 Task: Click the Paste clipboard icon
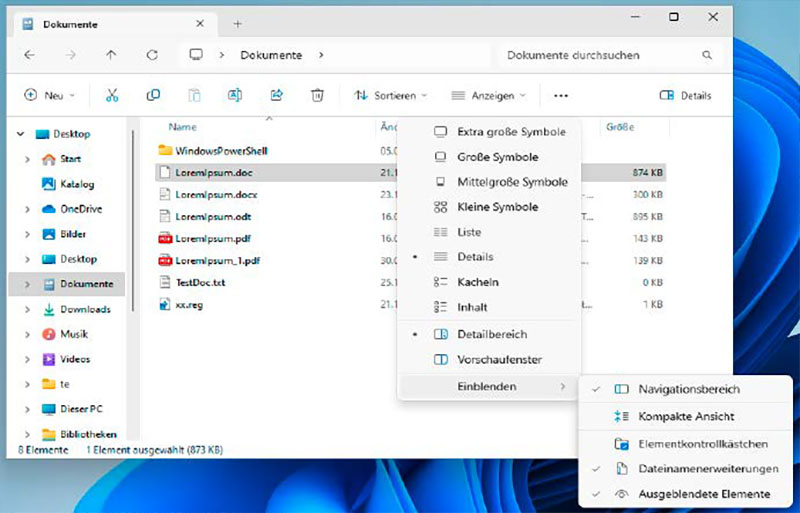(194, 95)
